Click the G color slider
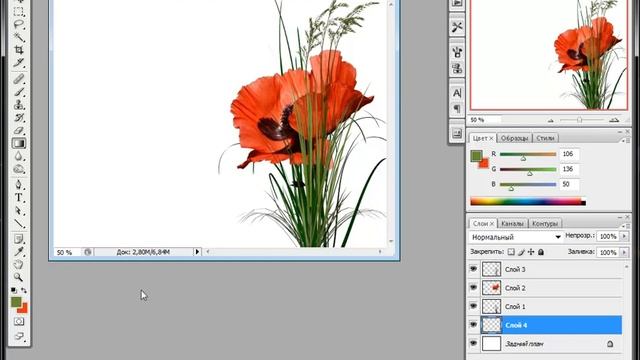 528,169
